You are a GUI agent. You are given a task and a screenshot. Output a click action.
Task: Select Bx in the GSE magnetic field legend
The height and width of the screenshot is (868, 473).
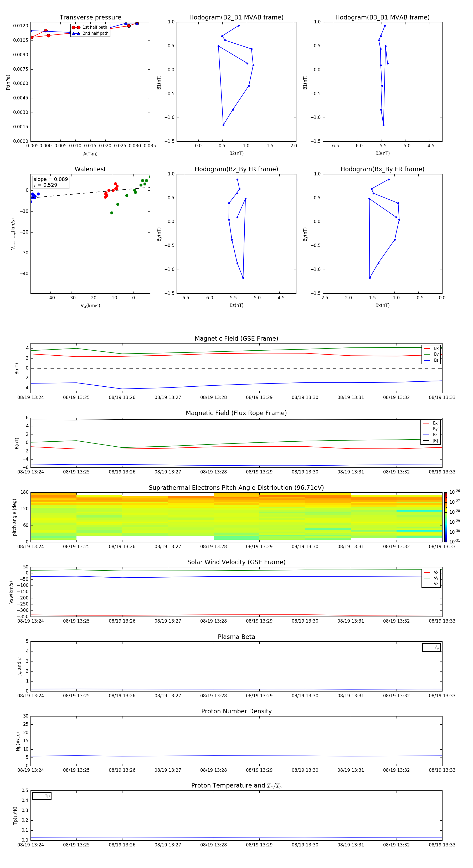pos(431,349)
